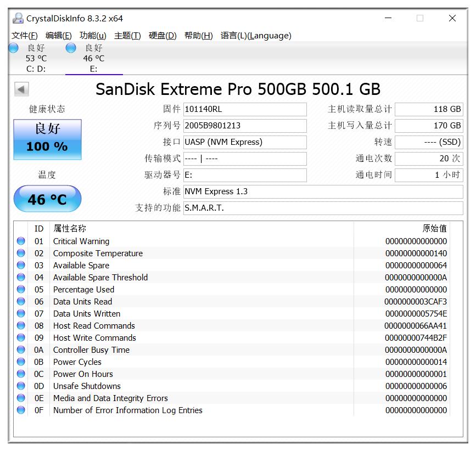Click the blue status circle for E: disk
The height and width of the screenshot is (451, 476).
(71, 48)
